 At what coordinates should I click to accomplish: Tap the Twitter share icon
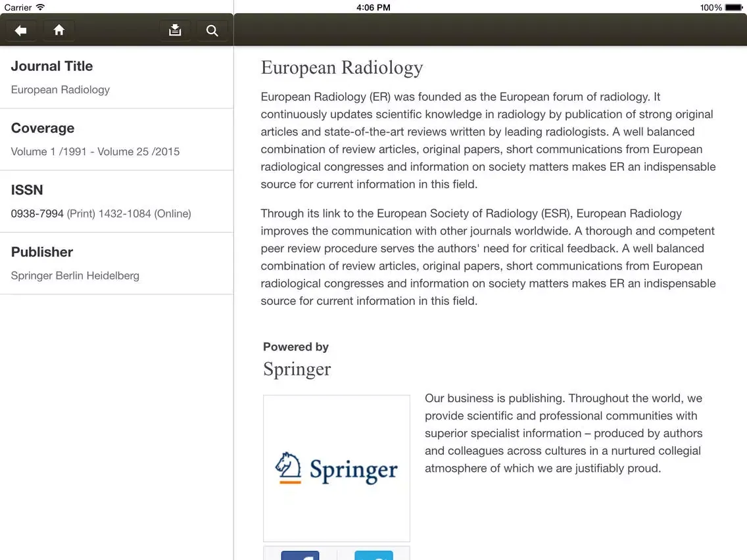(373, 555)
